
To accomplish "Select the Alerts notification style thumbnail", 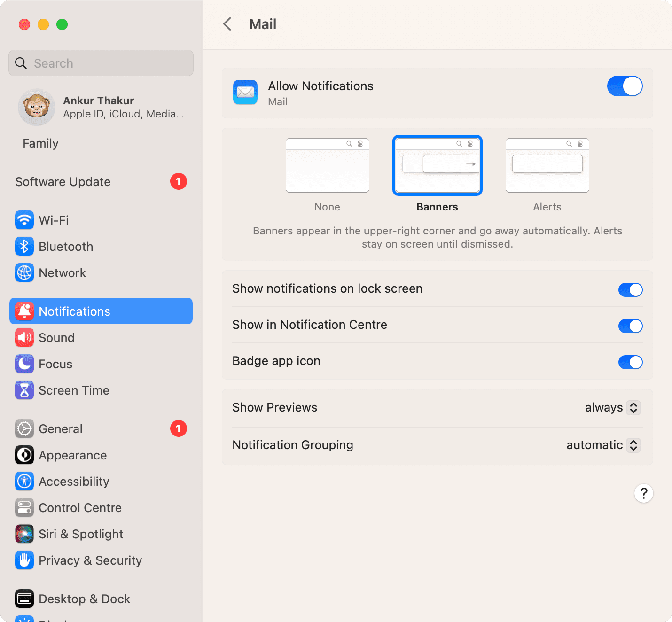I will 547,165.
